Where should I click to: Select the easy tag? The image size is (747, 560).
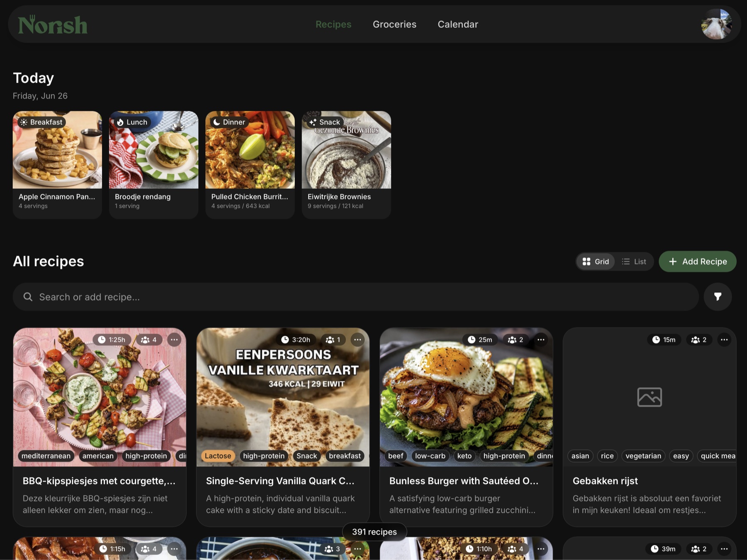[681, 456]
